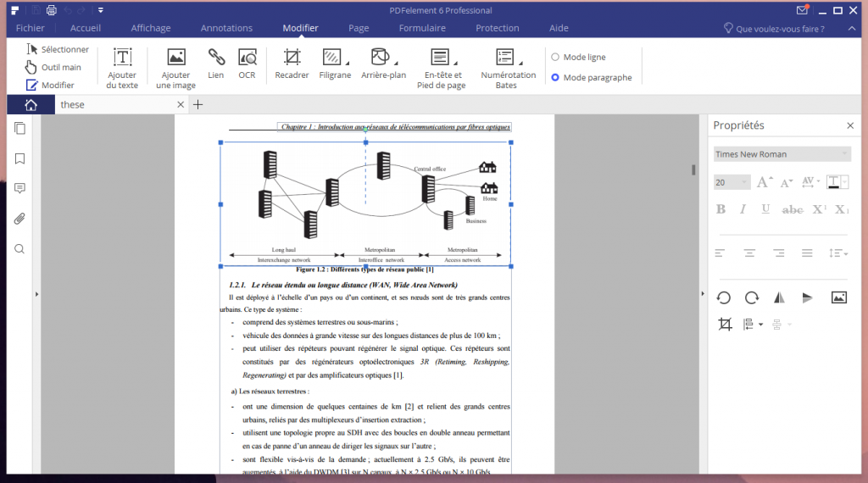Expand the left sidebar arrow

pos(36,294)
